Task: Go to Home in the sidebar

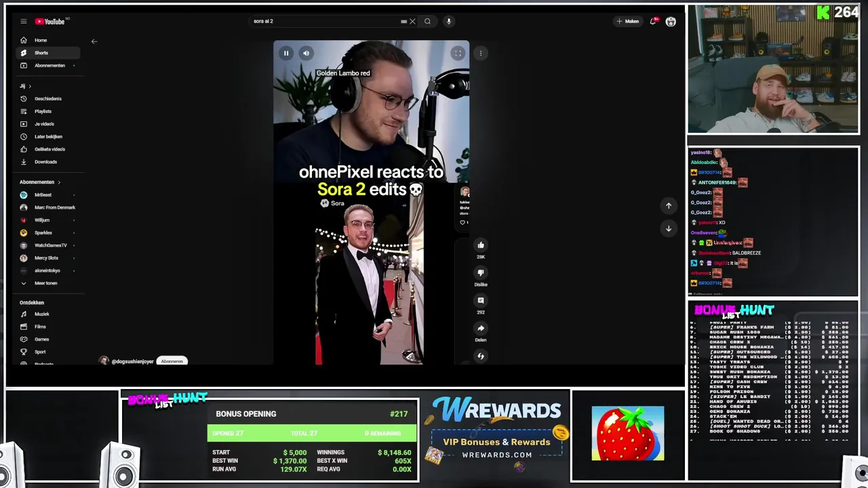Action: [47, 40]
